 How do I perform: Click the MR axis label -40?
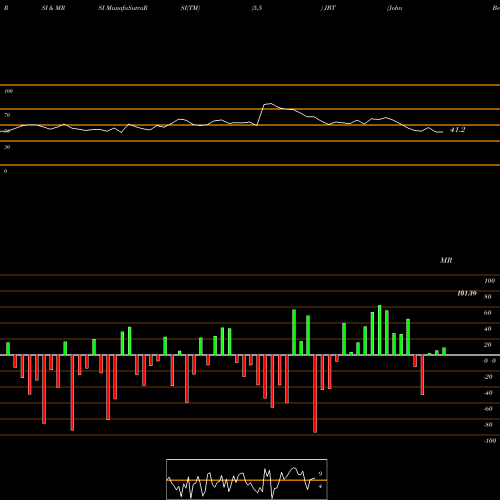point(488,393)
